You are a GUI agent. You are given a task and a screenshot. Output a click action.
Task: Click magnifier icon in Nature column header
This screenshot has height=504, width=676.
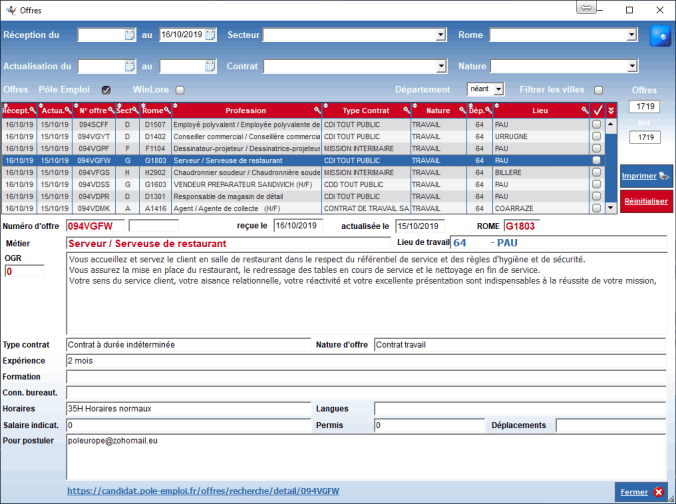462,110
